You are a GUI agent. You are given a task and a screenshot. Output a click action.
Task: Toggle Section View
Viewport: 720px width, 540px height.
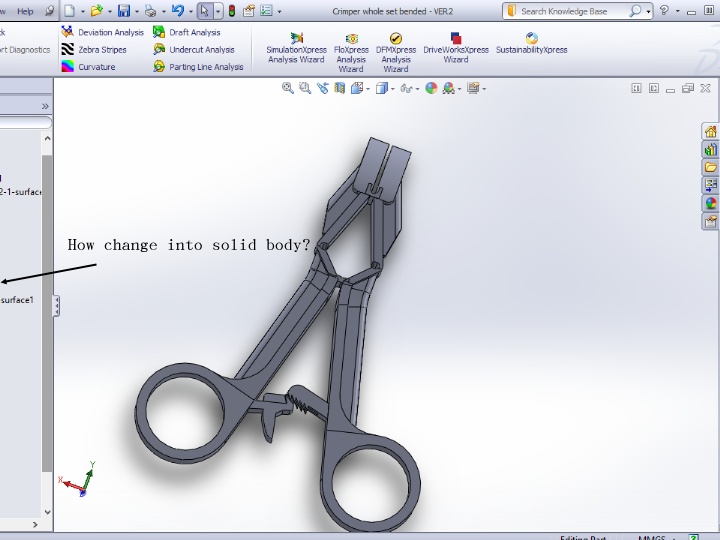point(339,88)
